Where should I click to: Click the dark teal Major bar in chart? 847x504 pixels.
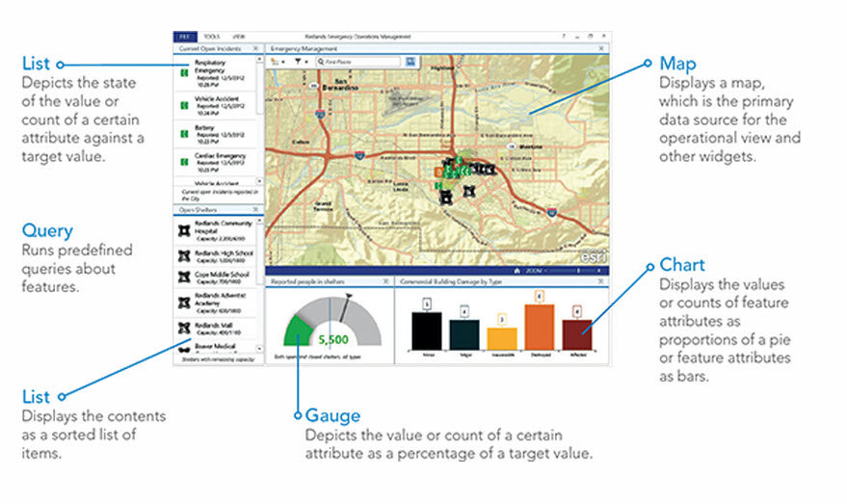click(x=464, y=335)
